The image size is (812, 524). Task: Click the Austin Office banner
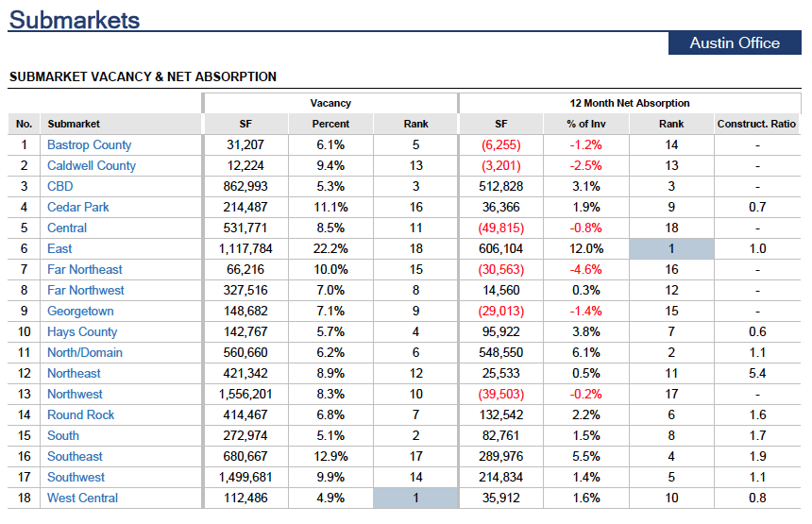coord(735,43)
